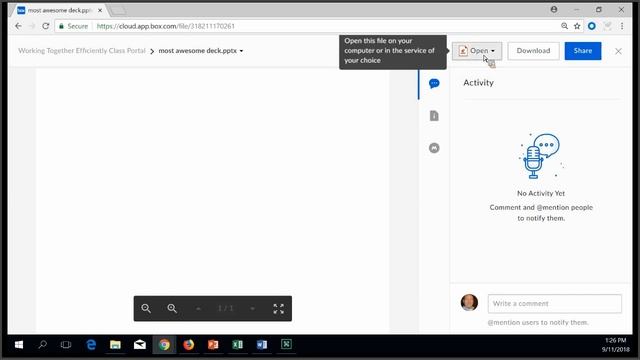Screen dimensions: 640x360
Task: Go to previous page in preview
Action: tap(198, 309)
